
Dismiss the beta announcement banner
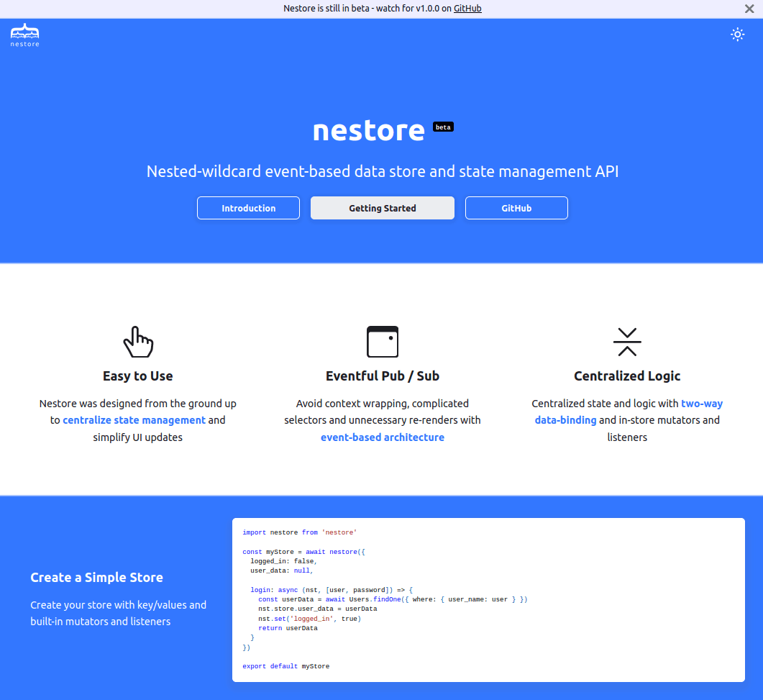[749, 9]
